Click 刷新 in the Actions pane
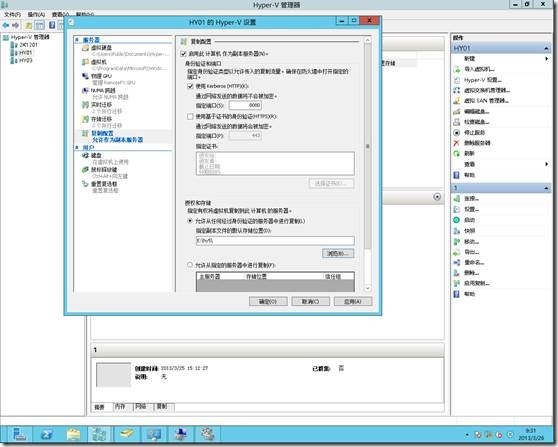Viewport: 558px width, 447px height. pos(469,153)
